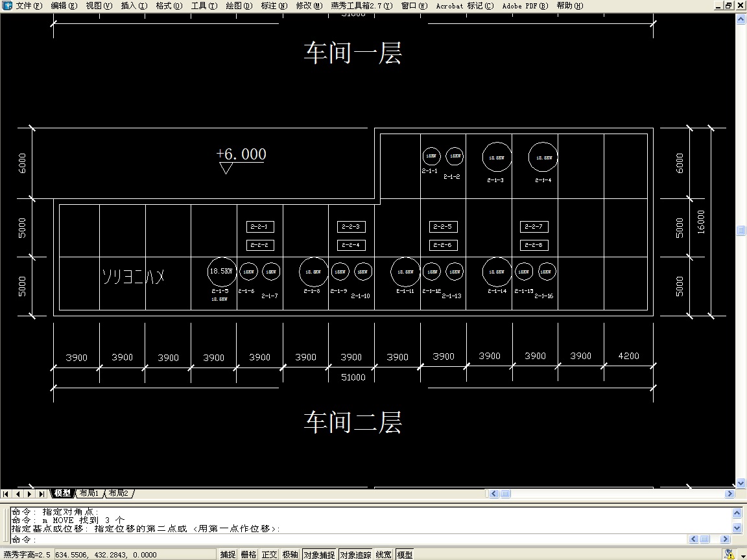Open the 燕秀工具箱2.7 menu
The image size is (747, 560).
(361, 6)
